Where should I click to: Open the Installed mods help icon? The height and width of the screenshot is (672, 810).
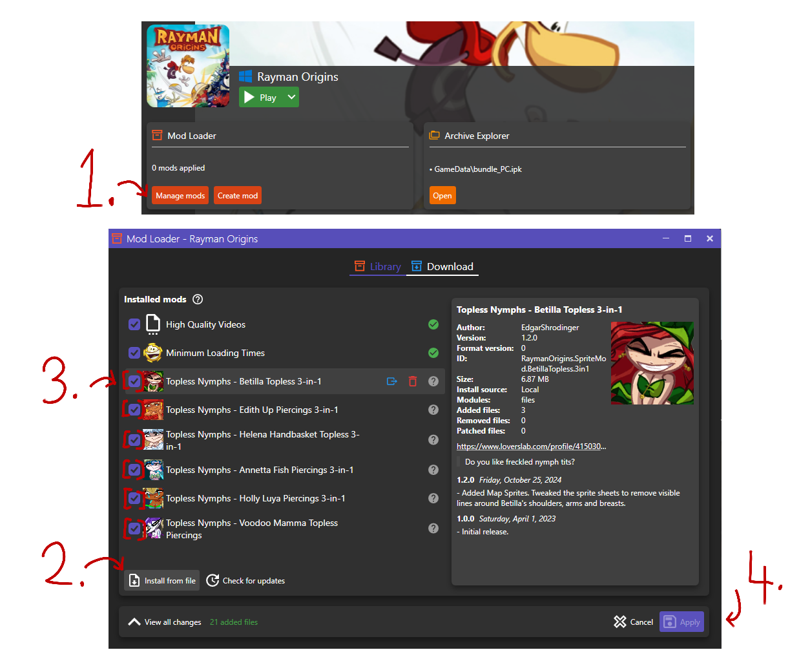click(198, 299)
